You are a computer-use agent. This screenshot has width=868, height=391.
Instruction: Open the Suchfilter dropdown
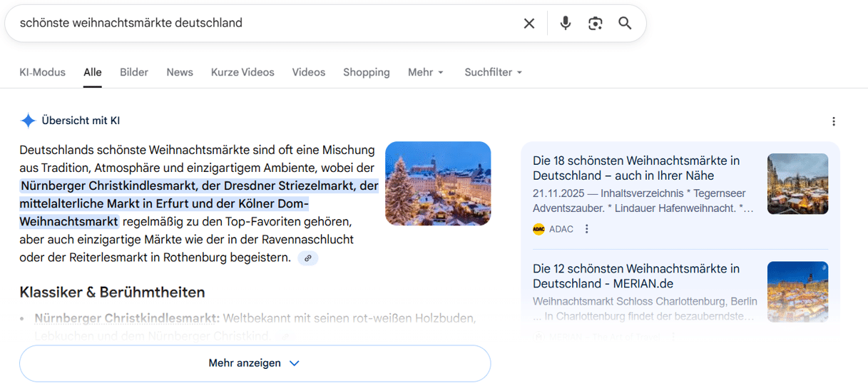click(x=494, y=72)
